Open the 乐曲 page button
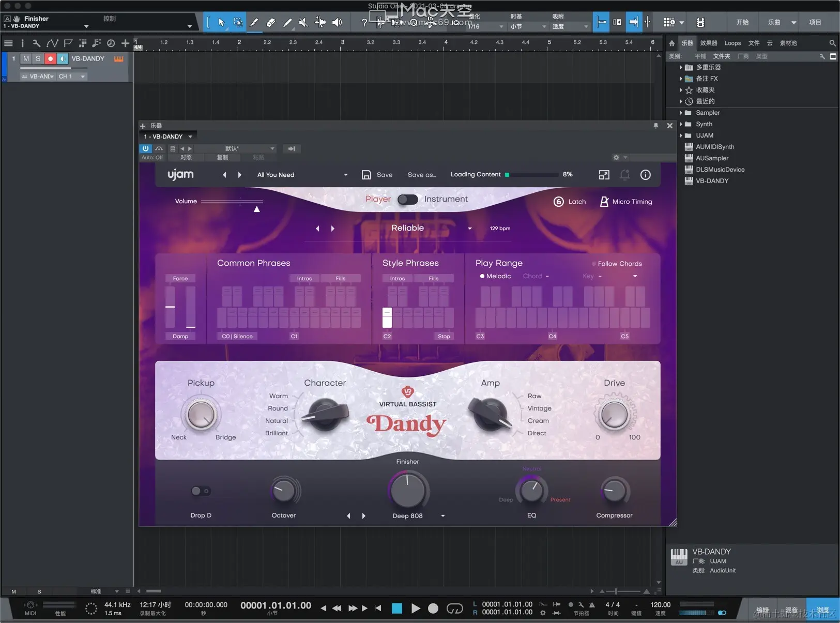 click(x=774, y=22)
